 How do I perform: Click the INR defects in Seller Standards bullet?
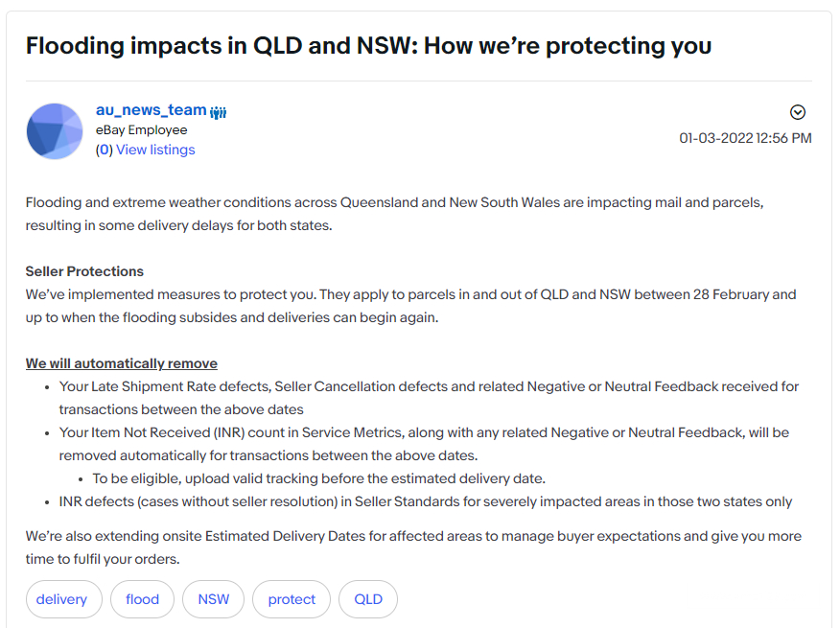pos(425,501)
